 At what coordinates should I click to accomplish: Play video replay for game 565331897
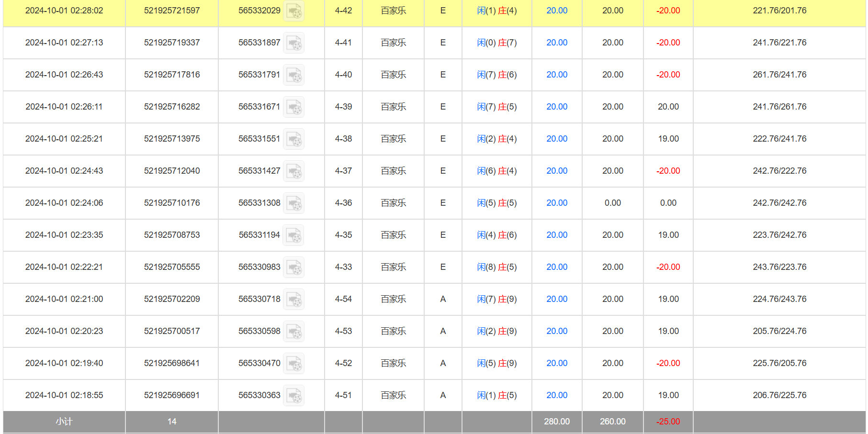[293, 43]
